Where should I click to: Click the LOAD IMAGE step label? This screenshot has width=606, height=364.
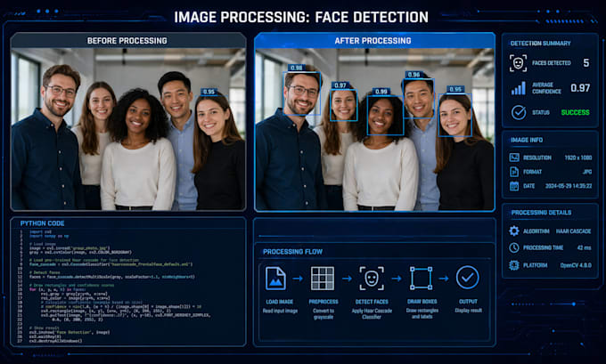coord(280,302)
